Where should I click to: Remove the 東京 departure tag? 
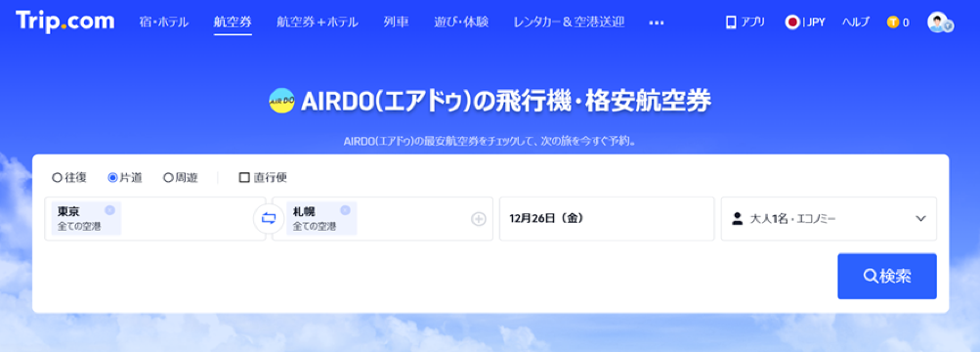click(x=109, y=210)
